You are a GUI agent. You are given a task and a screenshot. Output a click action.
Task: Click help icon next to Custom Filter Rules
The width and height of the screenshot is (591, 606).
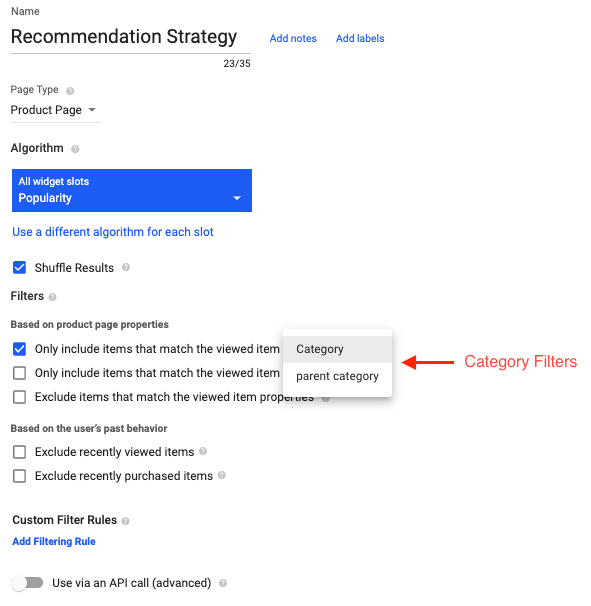[125, 521]
